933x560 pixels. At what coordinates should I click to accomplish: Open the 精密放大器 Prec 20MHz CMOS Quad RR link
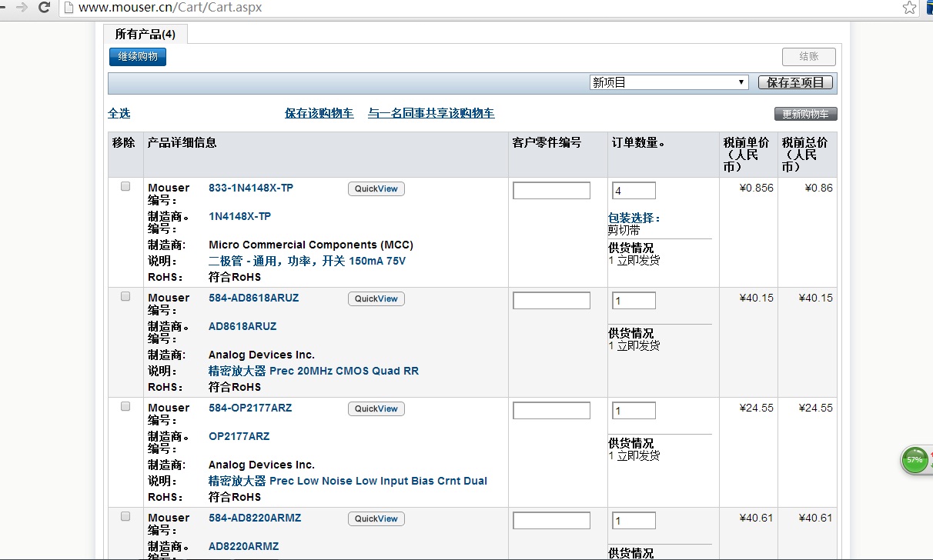[x=314, y=371]
